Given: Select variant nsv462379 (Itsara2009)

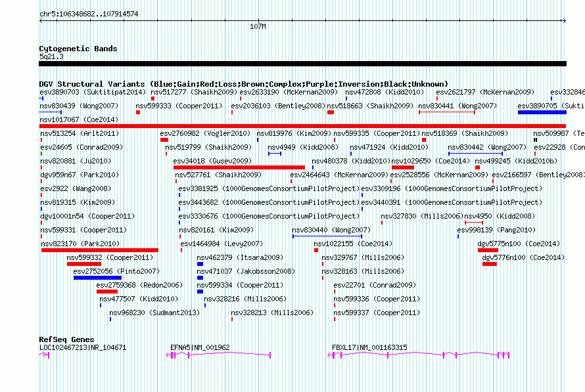Looking at the screenshot, I should click(240, 257).
